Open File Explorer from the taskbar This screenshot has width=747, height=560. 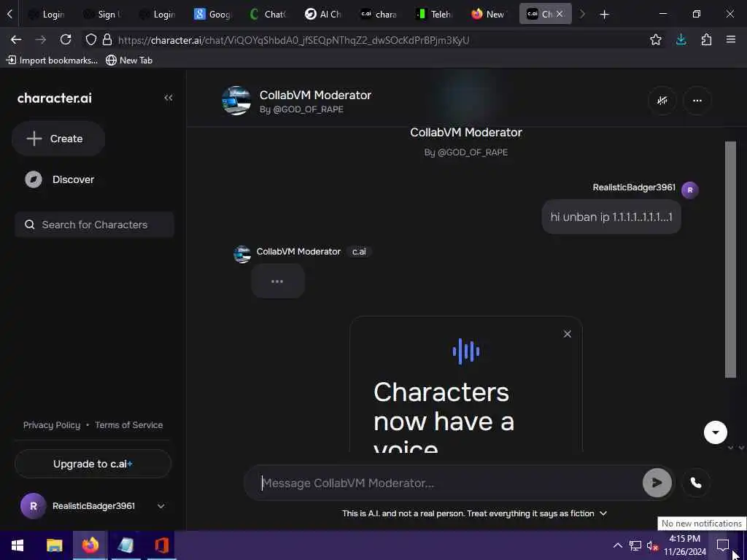(x=54, y=545)
